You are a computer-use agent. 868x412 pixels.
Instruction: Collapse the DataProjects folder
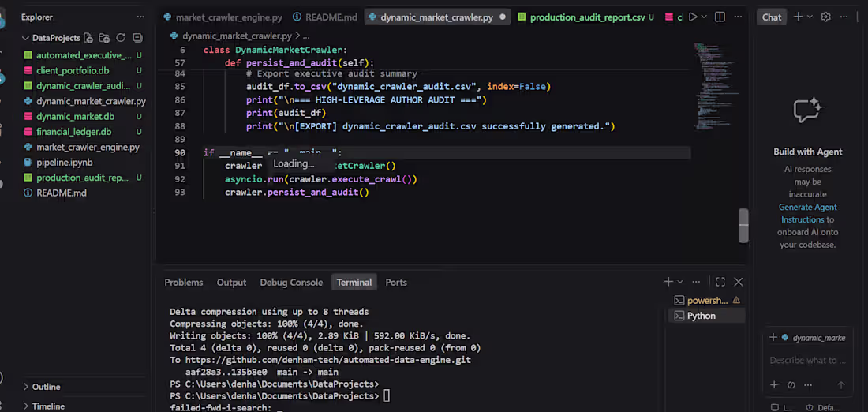(25, 38)
